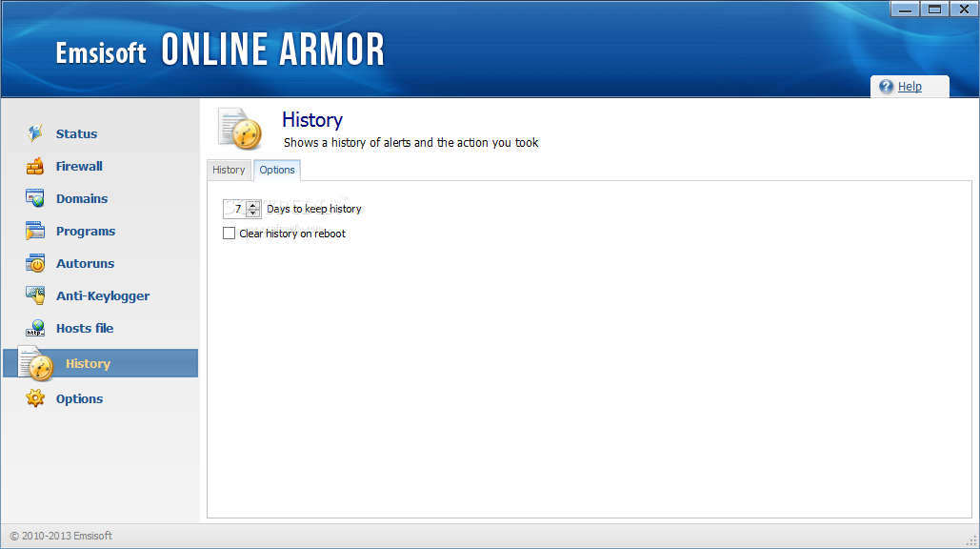
Task: Click the Domains globe window icon
Action: pos(35,198)
